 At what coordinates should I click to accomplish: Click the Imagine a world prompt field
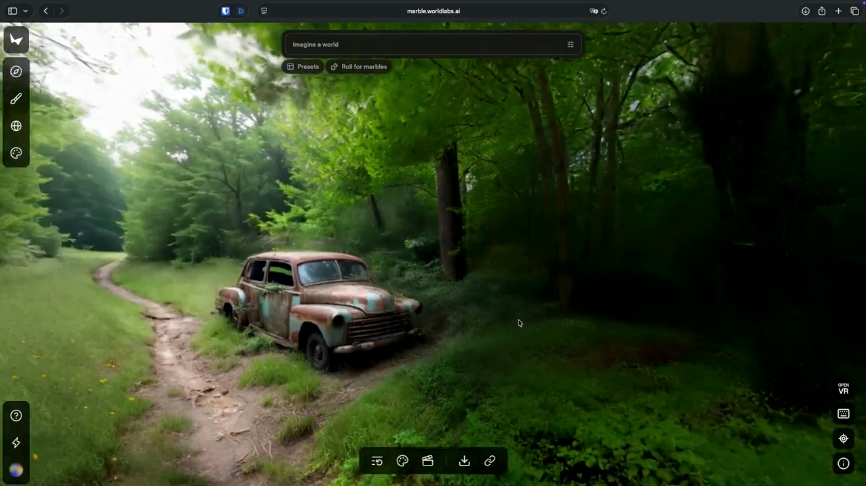(432, 44)
